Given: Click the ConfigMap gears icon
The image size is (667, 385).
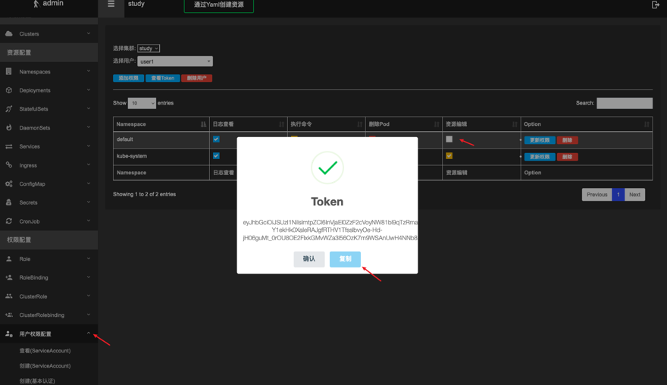Looking at the screenshot, I should click(x=9, y=184).
